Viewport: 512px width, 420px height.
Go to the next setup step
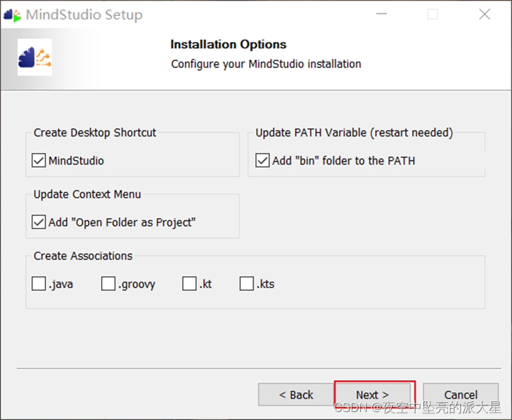pos(373,395)
